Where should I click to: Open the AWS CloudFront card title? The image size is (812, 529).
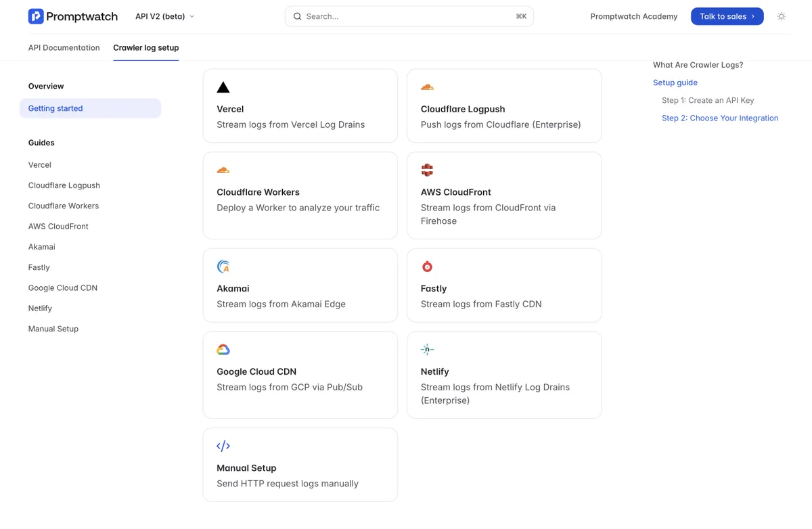click(x=456, y=192)
